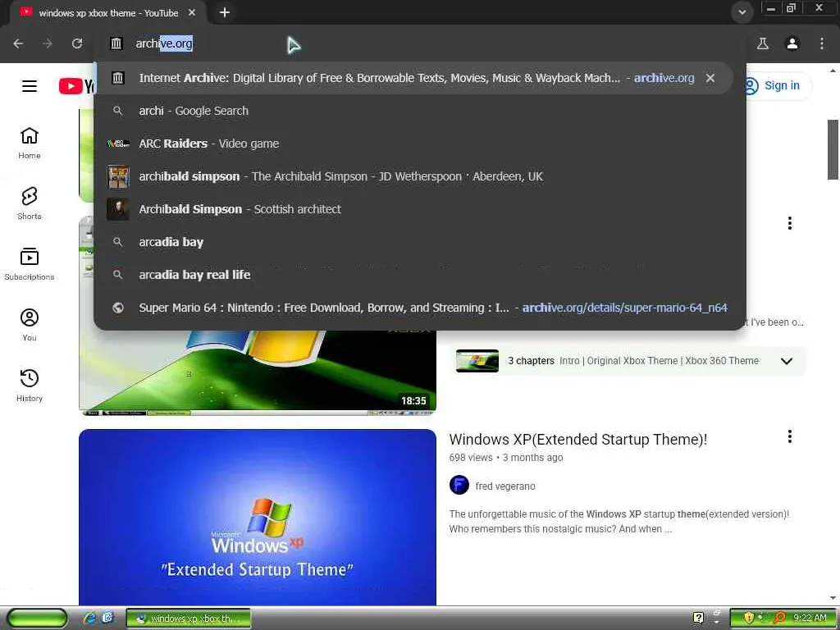This screenshot has width=840, height=630.
Task: Open the Chrome profile avatar icon
Action: [792, 43]
